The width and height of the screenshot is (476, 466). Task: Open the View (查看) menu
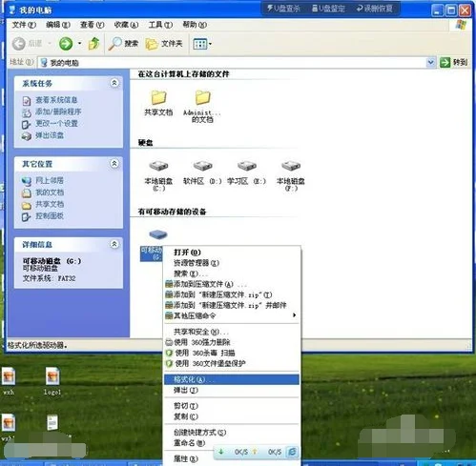[x=92, y=25]
